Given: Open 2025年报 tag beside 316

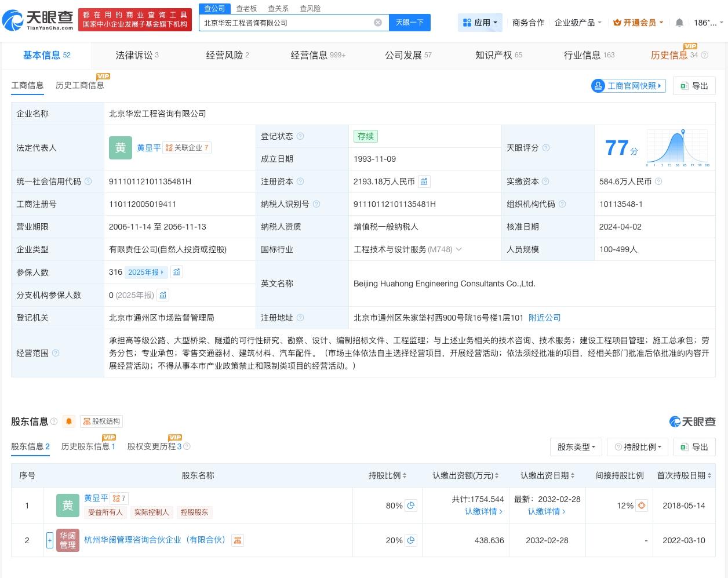Looking at the screenshot, I should pyautogui.click(x=146, y=272).
